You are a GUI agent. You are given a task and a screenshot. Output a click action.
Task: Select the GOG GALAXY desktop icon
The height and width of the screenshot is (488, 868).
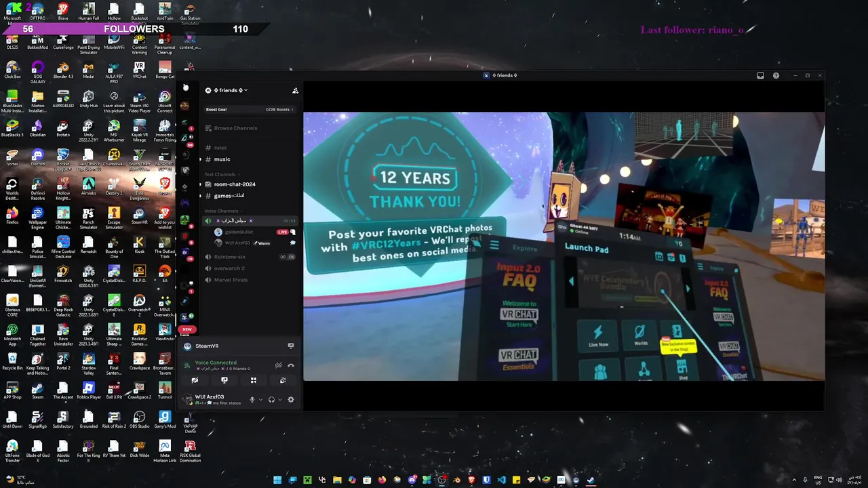[37, 72]
